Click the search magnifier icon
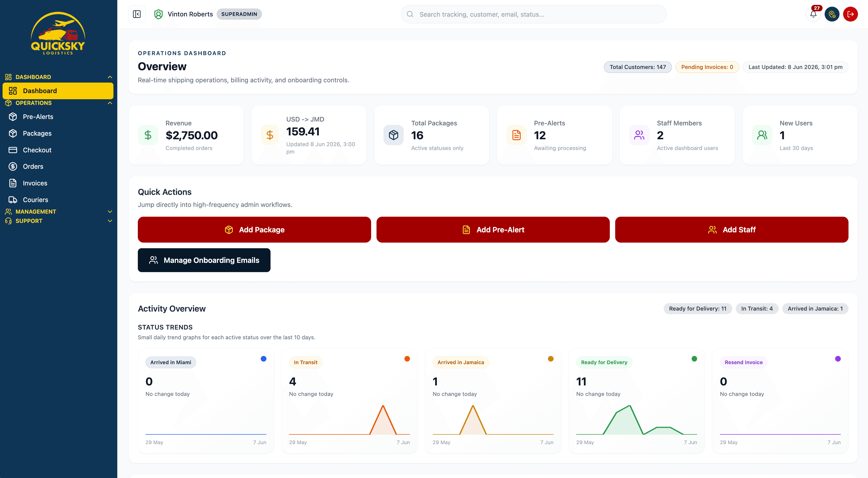The image size is (868, 478). [x=410, y=14]
